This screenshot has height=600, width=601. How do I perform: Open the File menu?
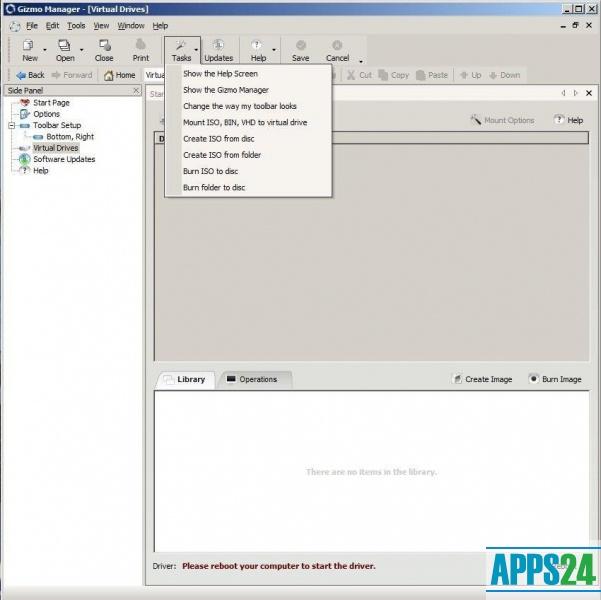[x=32, y=26]
